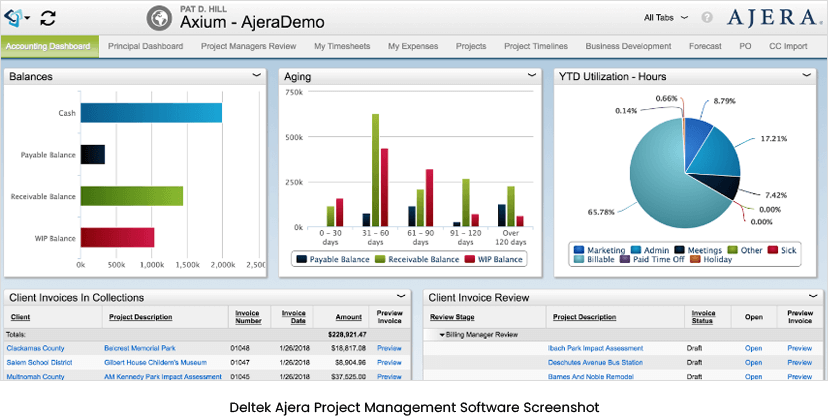Go to the My Timesheets tab
828x416 pixels.
(342, 46)
